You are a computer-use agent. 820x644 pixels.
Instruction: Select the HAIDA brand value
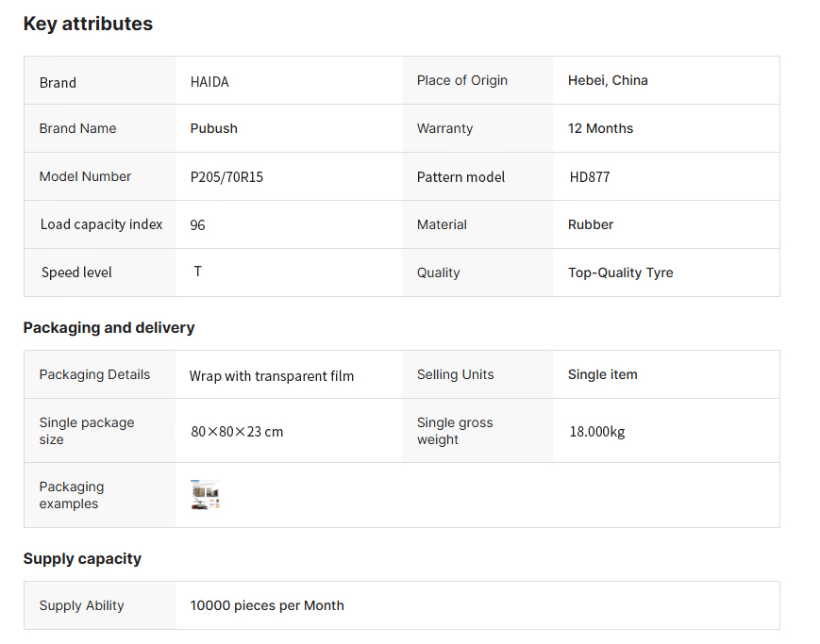(209, 82)
